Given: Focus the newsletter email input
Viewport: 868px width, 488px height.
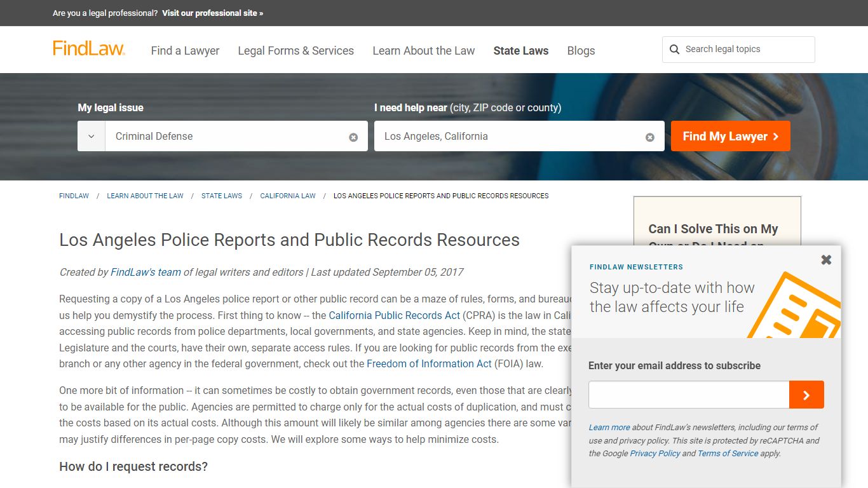Looking at the screenshot, I should pyautogui.click(x=689, y=395).
